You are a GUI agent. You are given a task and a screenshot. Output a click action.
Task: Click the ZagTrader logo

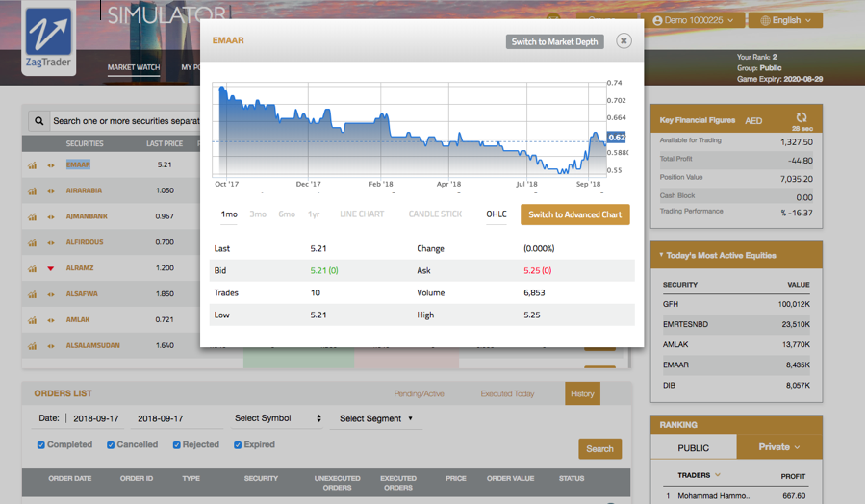(49, 38)
